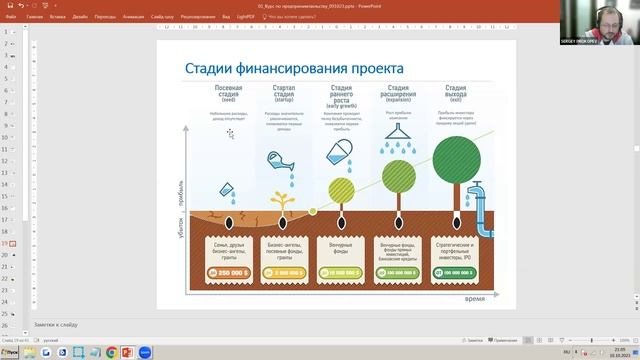Image resolution: width=640 pixels, height=360 pixels.
Task: Open the Windows Пуск start button
Action: tap(9, 352)
